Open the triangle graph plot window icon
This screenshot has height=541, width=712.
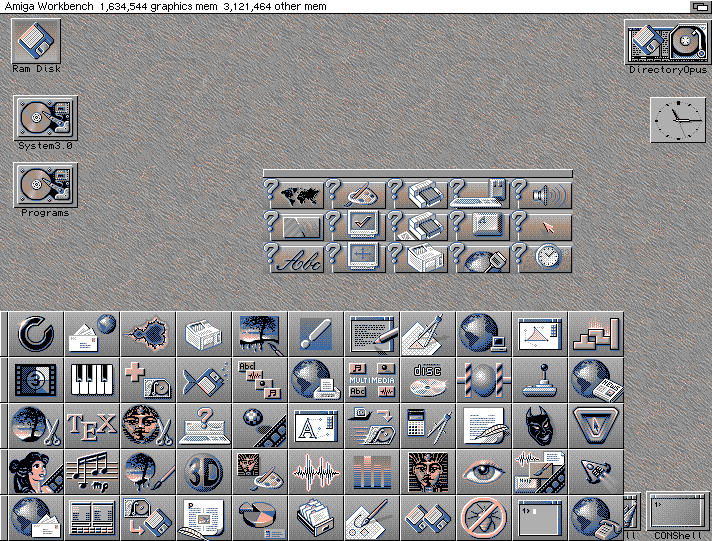point(540,334)
